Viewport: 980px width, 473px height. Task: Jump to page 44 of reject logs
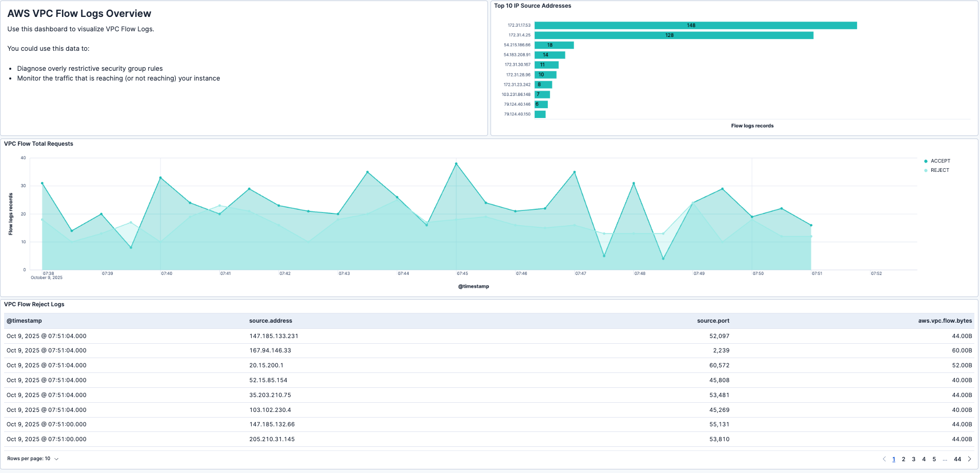pyautogui.click(x=957, y=459)
